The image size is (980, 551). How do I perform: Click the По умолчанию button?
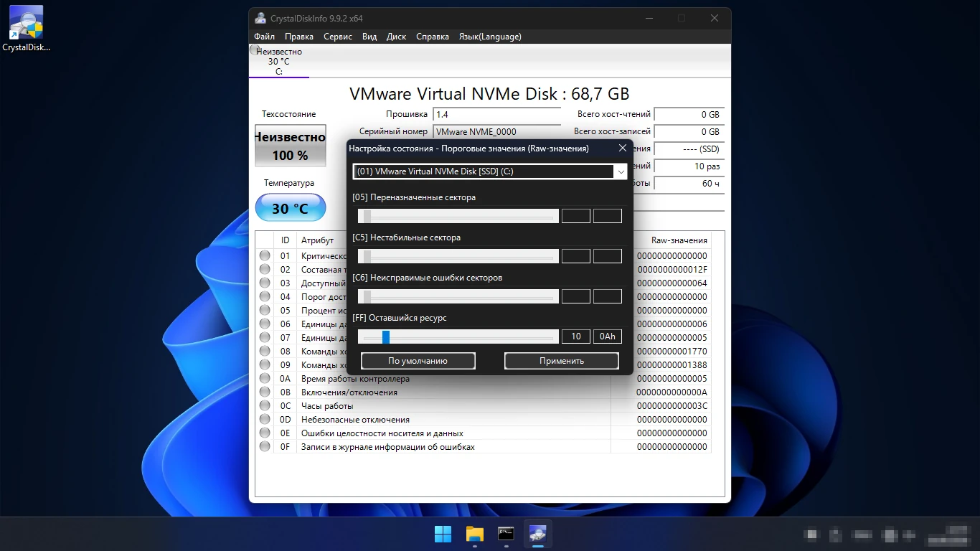point(418,361)
